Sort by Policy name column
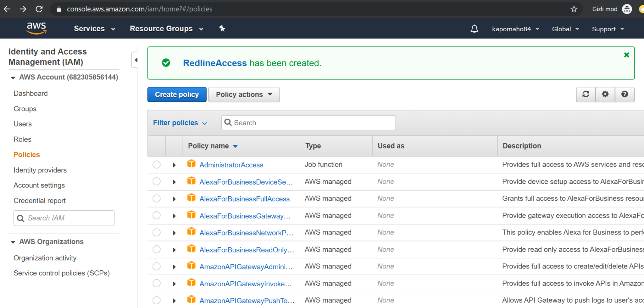The width and height of the screenshot is (644, 308). (213, 146)
